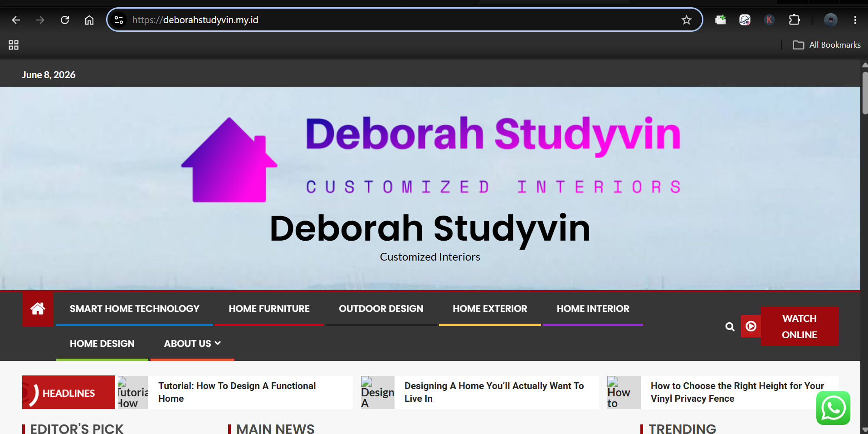
Task: Reload the page with the refresh icon
Action: click(x=65, y=20)
